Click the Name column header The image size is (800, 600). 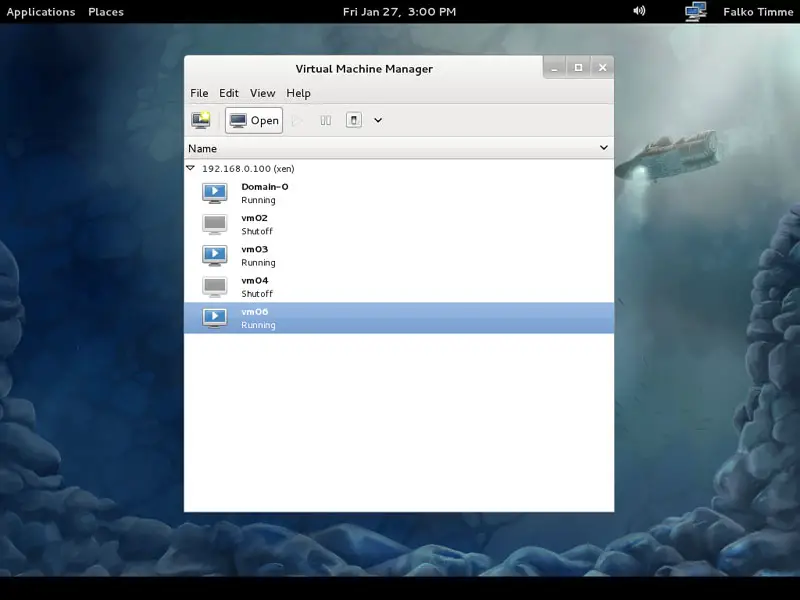click(x=399, y=148)
